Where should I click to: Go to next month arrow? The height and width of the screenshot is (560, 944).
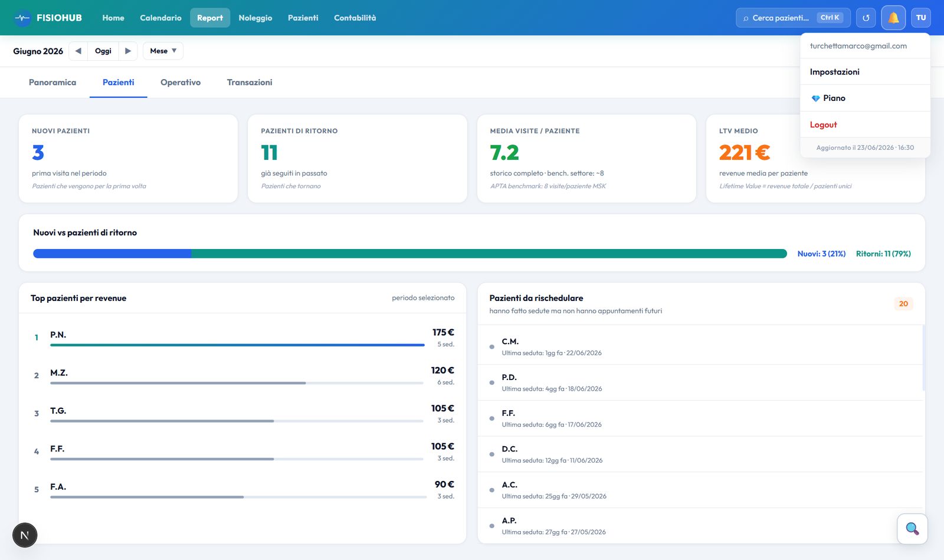[x=128, y=51]
